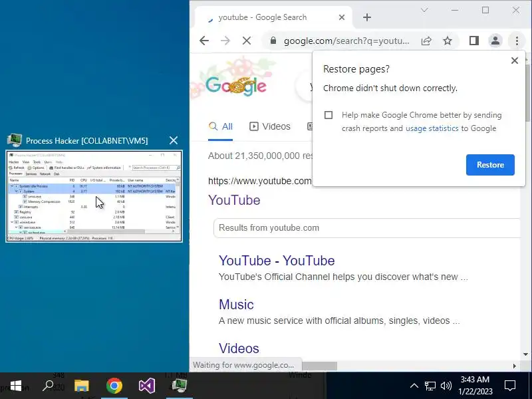The width and height of the screenshot is (532, 399).
Task: Click the https://www.youtube.com result URL
Action: tap(260, 181)
